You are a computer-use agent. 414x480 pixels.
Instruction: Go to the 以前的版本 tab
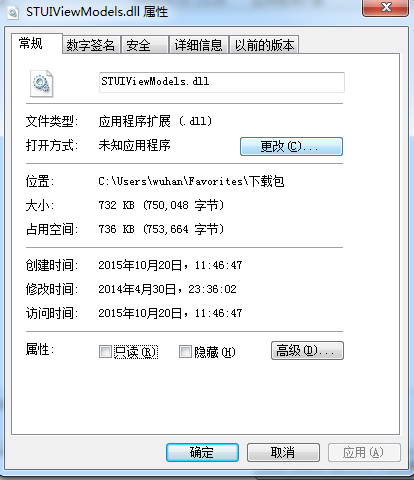(x=264, y=45)
